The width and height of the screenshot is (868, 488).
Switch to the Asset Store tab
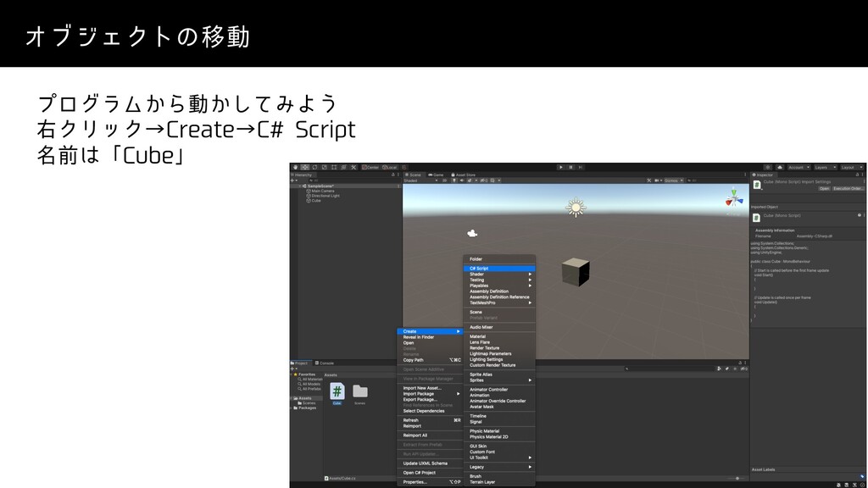click(464, 175)
